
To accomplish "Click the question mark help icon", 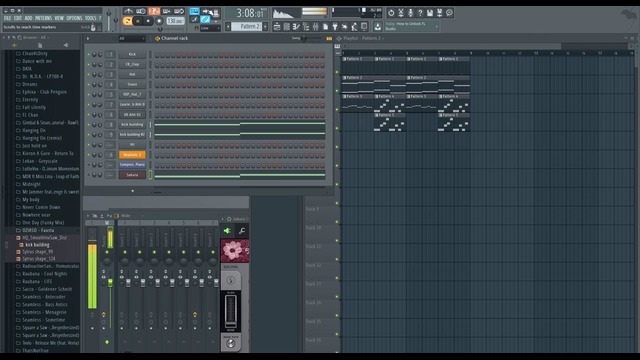I will tap(420, 13).
